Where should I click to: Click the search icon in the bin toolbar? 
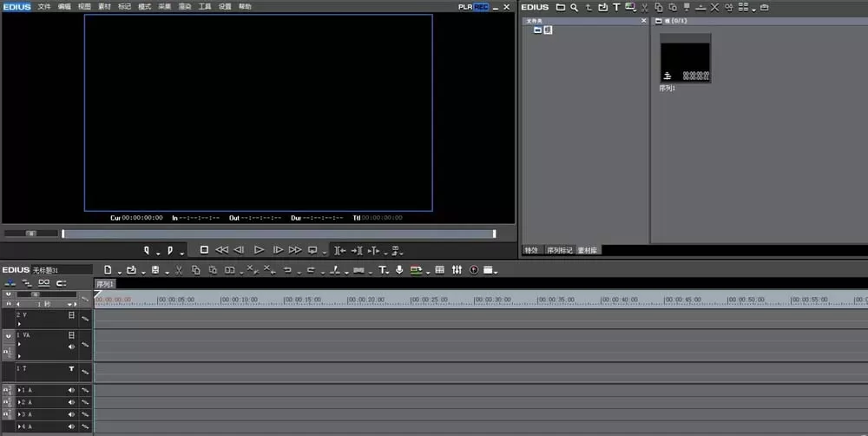[574, 7]
